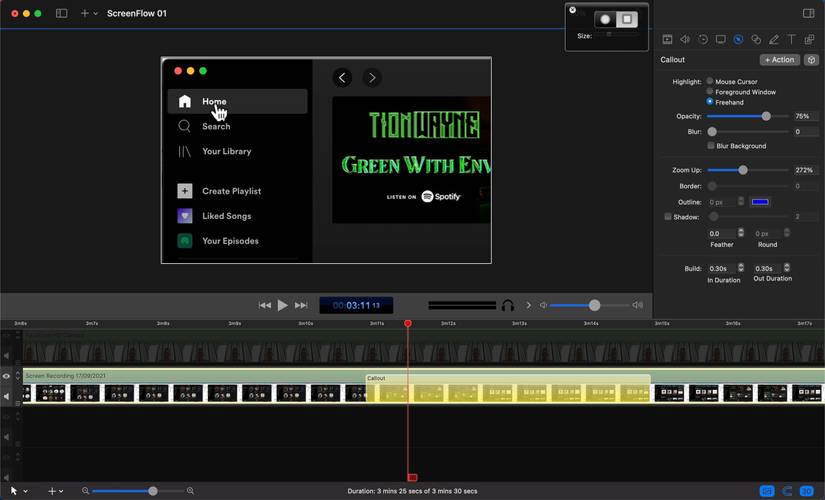Jump to previous clip with rewind button

(x=265, y=305)
